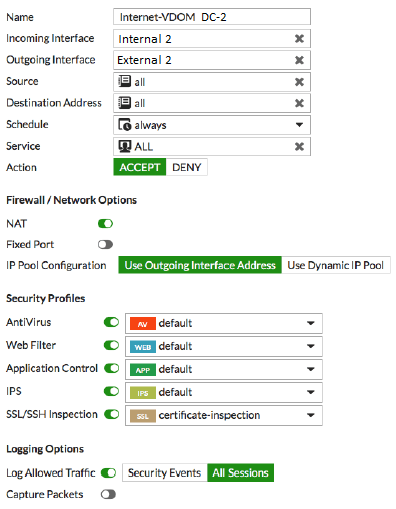Disable the NAT toggle
Viewport: 396px width, 509px height.
pyautogui.click(x=105, y=224)
